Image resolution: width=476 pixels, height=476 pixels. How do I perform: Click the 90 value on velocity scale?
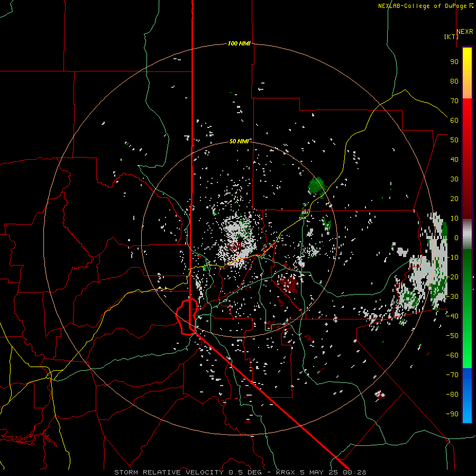tap(454, 62)
